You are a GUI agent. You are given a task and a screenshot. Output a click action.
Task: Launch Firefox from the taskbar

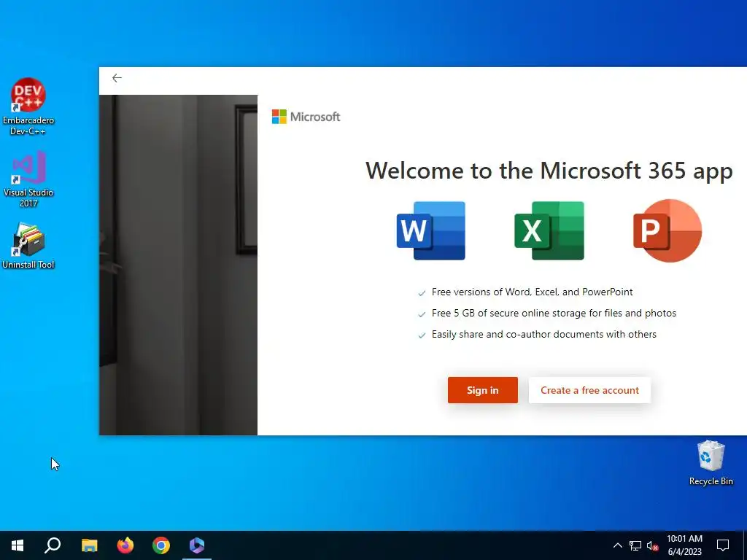click(x=125, y=545)
